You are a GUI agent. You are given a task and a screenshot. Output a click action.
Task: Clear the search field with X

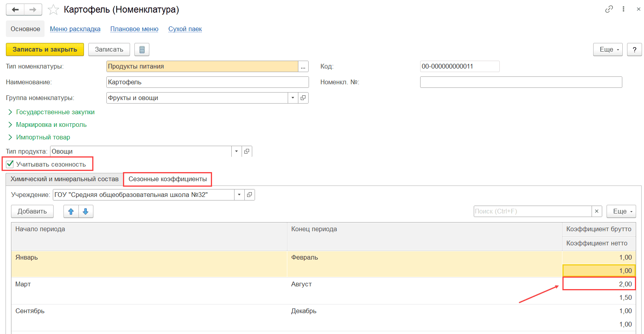pos(597,212)
